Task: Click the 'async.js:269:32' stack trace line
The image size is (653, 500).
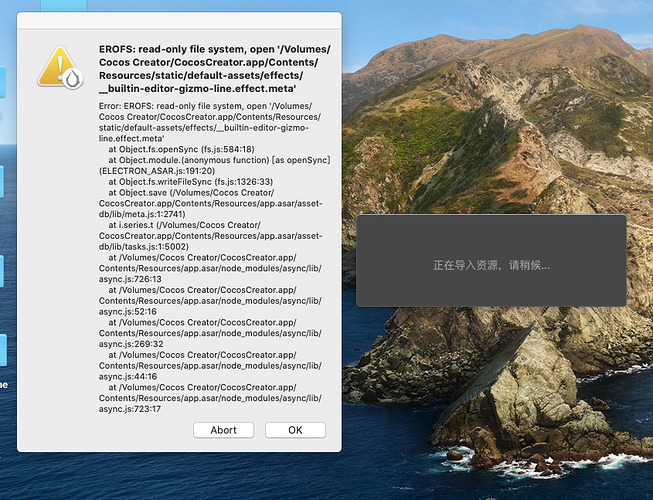Action: [x=131, y=344]
